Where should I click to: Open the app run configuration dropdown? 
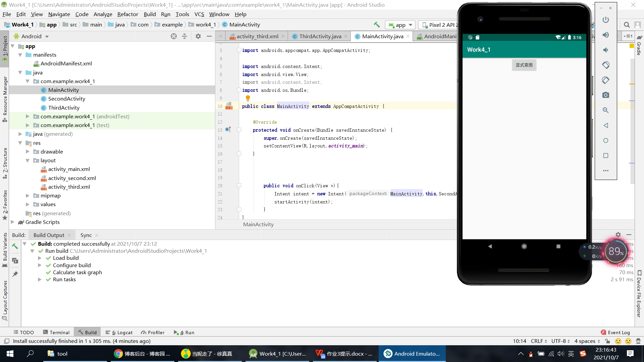click(x=400, y=25)
